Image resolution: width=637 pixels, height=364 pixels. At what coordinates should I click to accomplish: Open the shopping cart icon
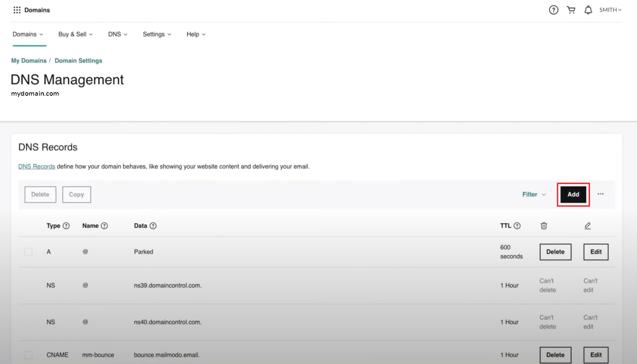(x=571, y=10)
